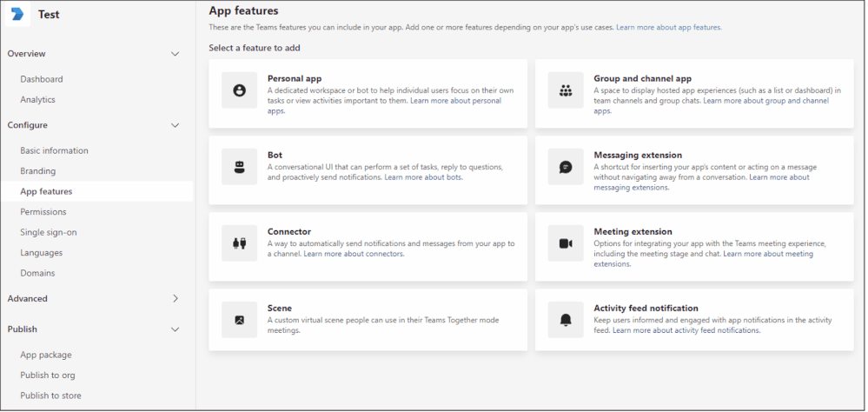
Task: Click the Developer Portal logo beside Test
Action: click(18, 15)
